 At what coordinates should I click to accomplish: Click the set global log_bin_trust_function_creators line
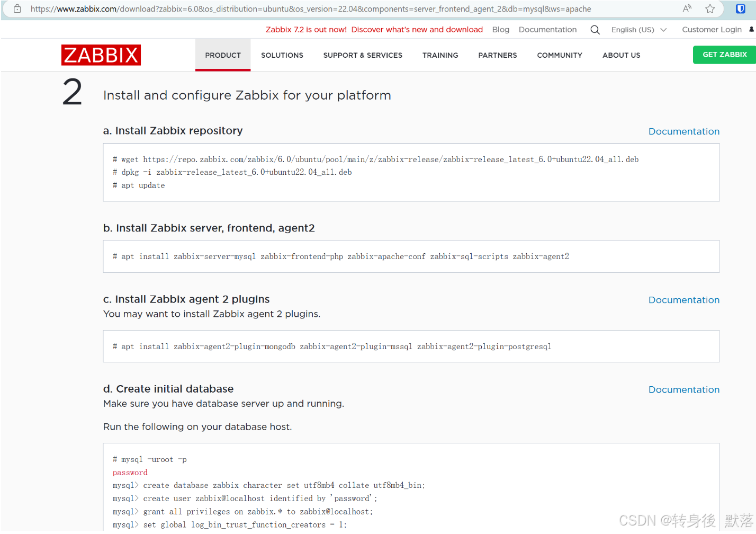tap(230, 525)
